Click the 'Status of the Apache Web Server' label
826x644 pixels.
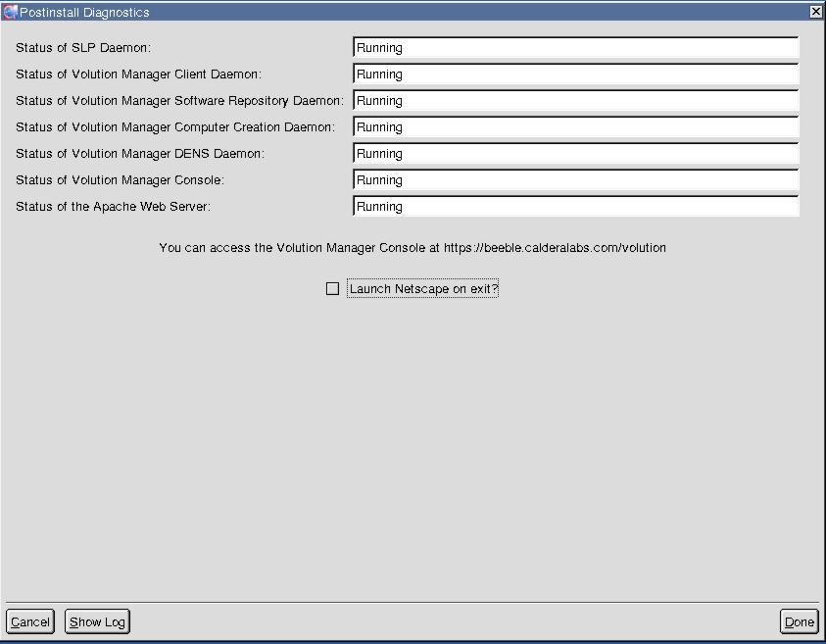[x=113, y=207]
